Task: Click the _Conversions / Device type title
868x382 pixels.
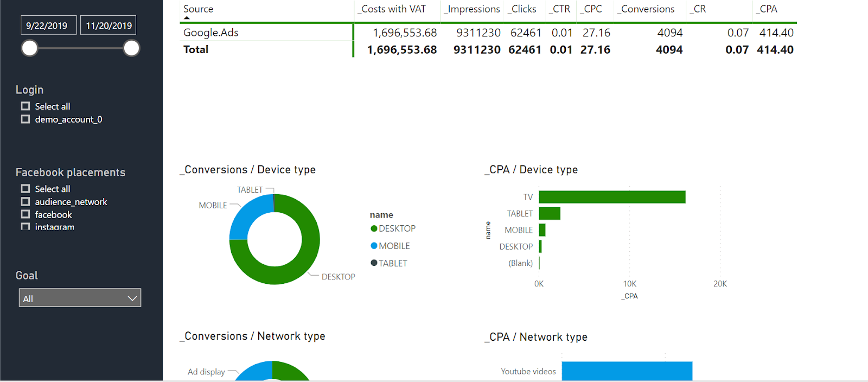Action: (248, 170)
